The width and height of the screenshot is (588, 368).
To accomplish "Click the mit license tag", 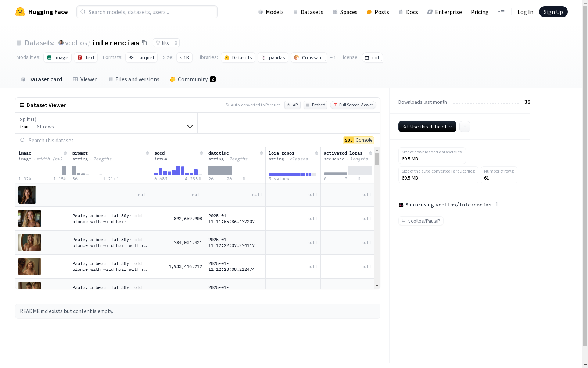I will click(x=372, y=57).
